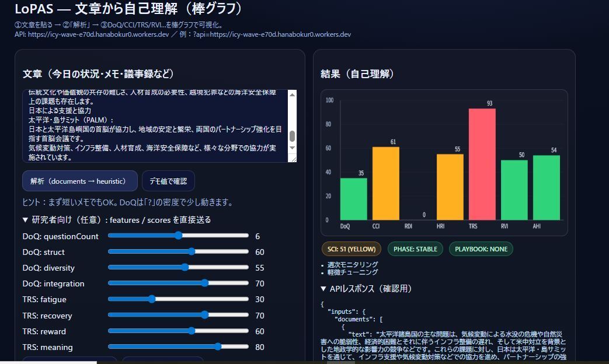The width and height of the screenshot is (609, 364).
Task: Click the text area resize handle
Action: click(293, 159)
